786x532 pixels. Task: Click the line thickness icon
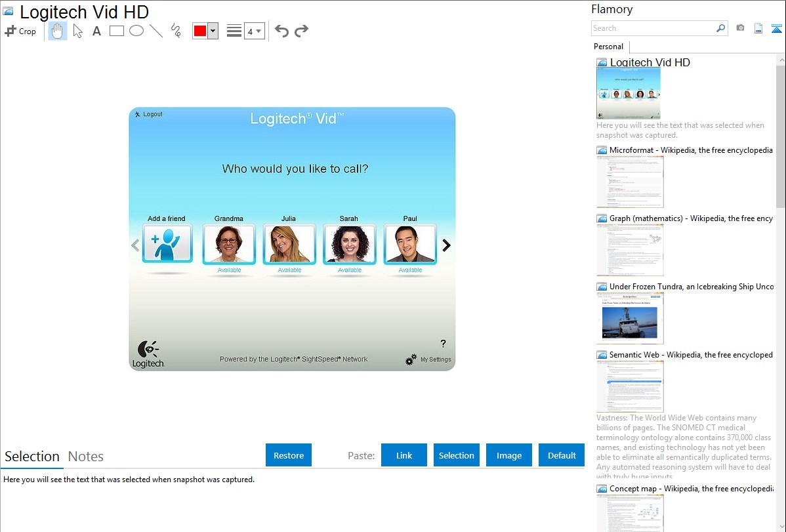[x=234, y=31]
